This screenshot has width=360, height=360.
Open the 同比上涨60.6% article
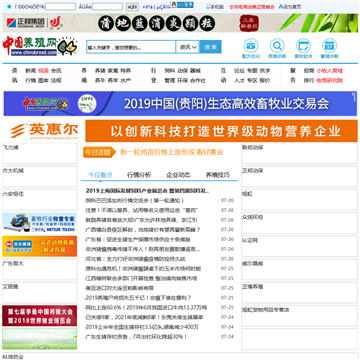pos(146,307)
